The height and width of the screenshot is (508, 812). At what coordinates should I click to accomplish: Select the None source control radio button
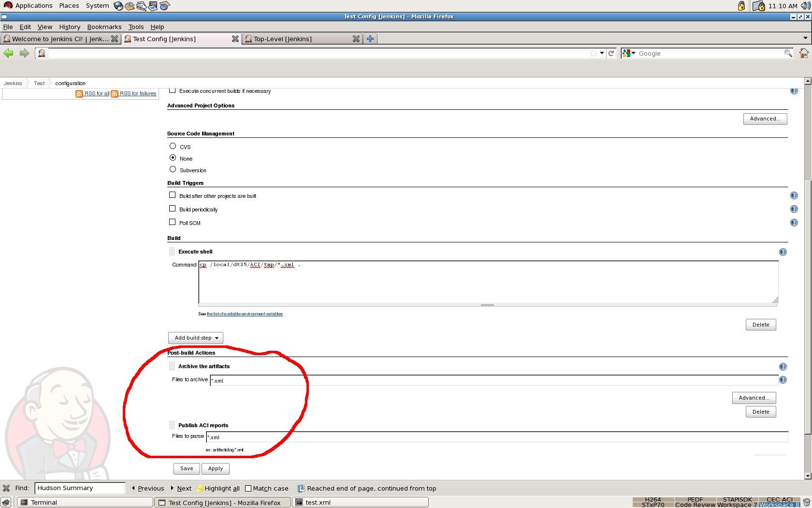[x=173, y=157]
